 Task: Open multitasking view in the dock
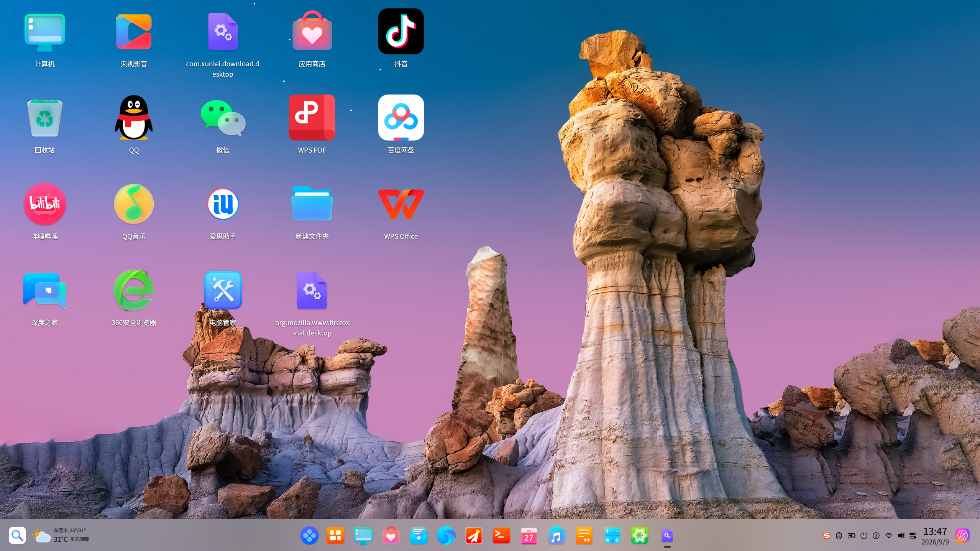pyautogui.click(x=335, y=535)
